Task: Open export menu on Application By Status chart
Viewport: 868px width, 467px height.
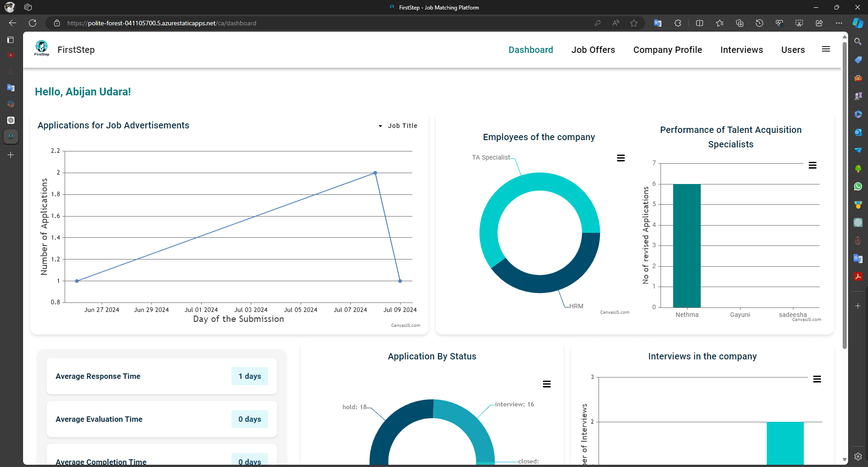Action: 547,384
